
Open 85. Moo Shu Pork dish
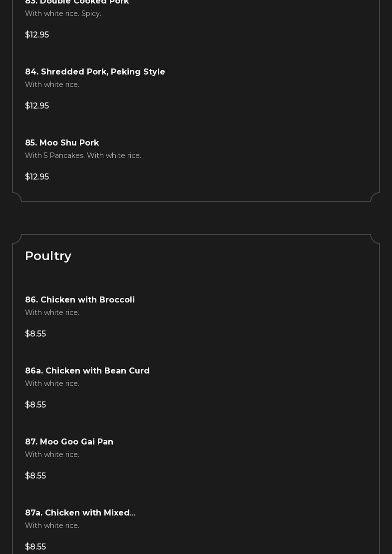click(62, 142)
